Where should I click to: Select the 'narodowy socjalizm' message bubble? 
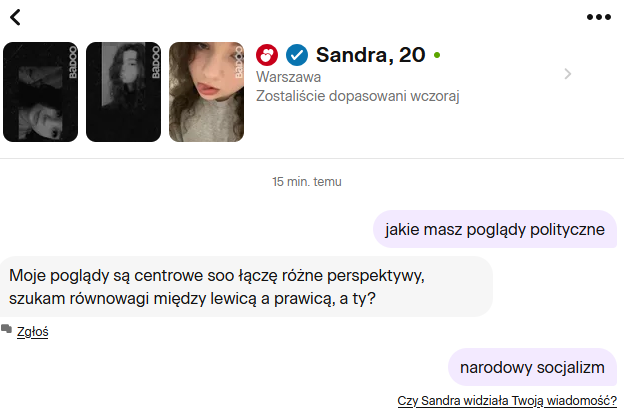[532, 367]
